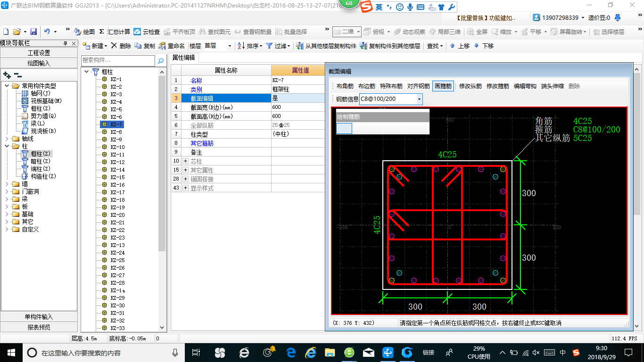Open the 报表预览 panel button
The height and width of the screenshot is (362, 644).
[39, 327]
